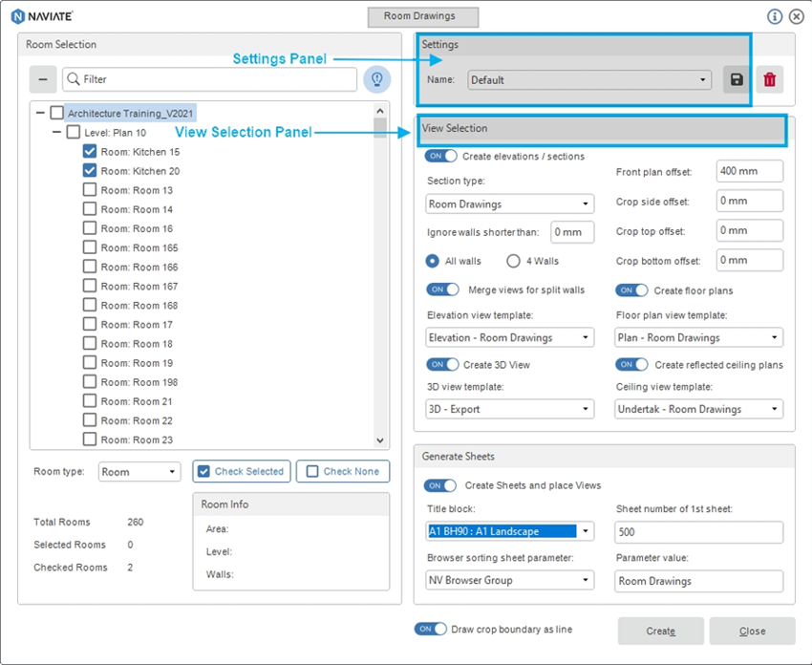Uncheck Room: Kitchen 20

tap(90, 170)
